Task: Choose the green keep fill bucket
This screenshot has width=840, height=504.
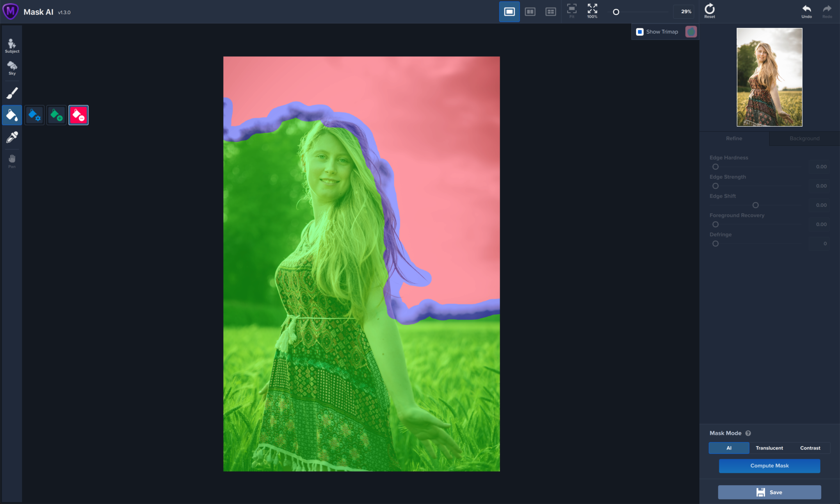Action: click(x=57, y=115)
